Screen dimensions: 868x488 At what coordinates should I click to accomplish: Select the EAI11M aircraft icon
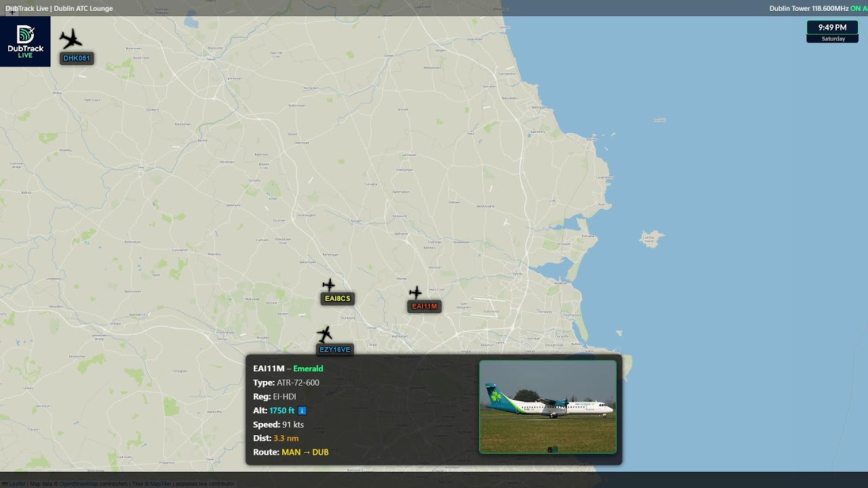(416, 293)
